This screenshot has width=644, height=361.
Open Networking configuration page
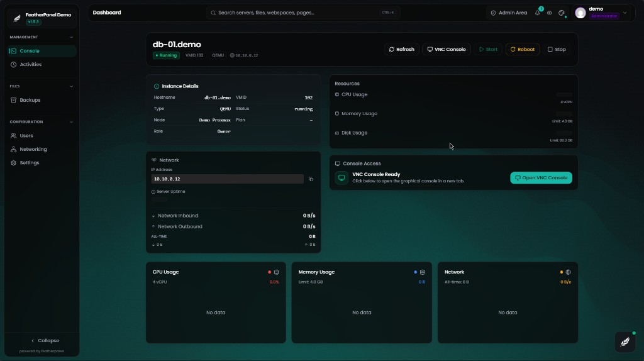click(42, 150)
